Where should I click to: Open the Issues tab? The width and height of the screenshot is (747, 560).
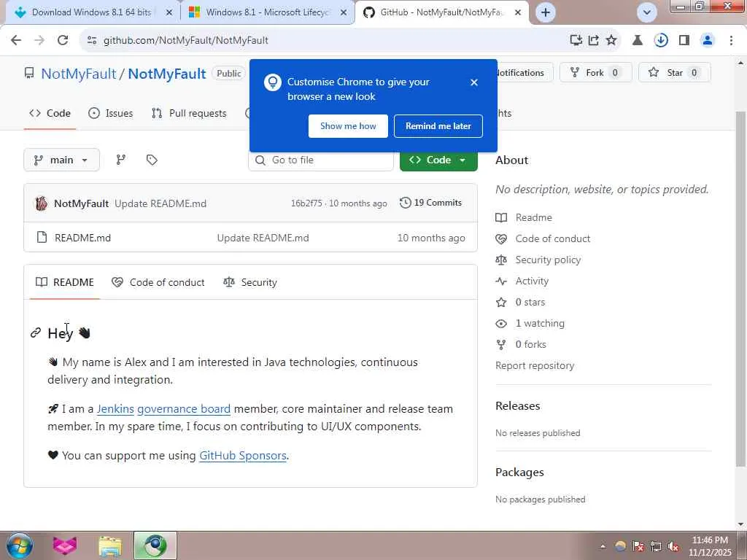[x=111, y=113]
